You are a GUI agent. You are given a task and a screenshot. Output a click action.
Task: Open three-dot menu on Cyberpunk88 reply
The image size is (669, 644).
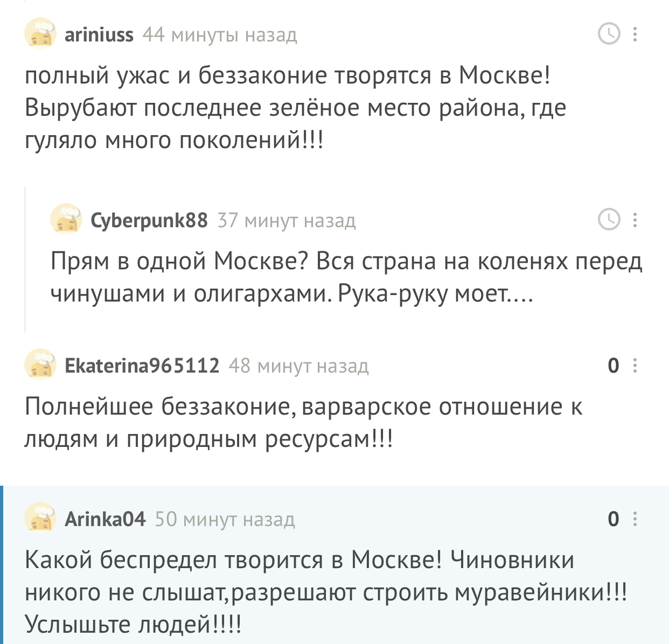(636, 220)
